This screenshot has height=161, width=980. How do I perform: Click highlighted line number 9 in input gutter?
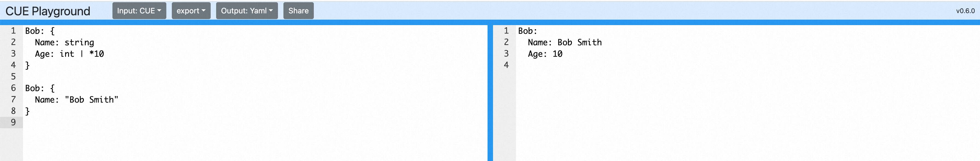point(13,122)
